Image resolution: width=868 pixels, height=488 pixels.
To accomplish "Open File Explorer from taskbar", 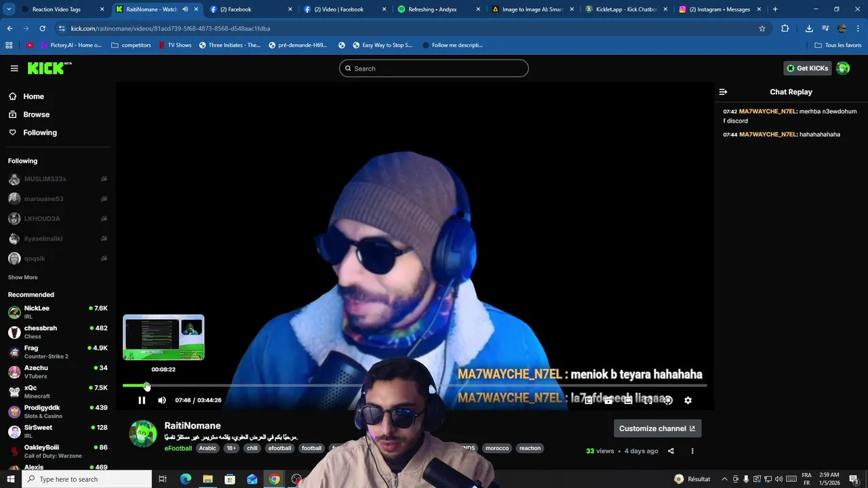I will tap(208, 479).
